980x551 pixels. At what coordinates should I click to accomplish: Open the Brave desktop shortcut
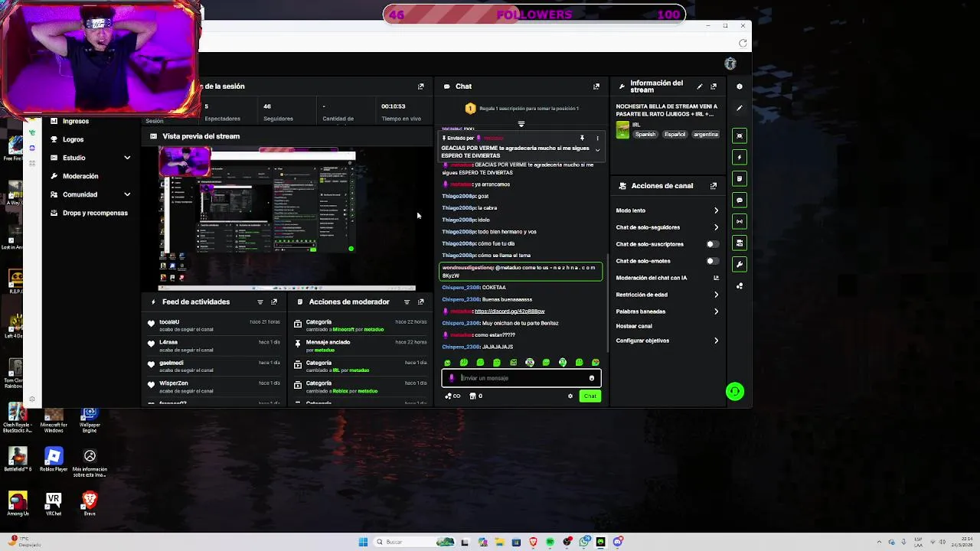[90, 504]
